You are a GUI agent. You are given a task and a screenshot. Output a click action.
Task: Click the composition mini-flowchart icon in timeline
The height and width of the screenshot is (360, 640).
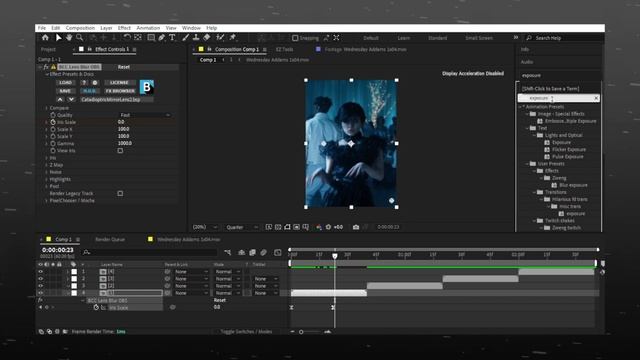pyautogui.click(x=228, y=253)
